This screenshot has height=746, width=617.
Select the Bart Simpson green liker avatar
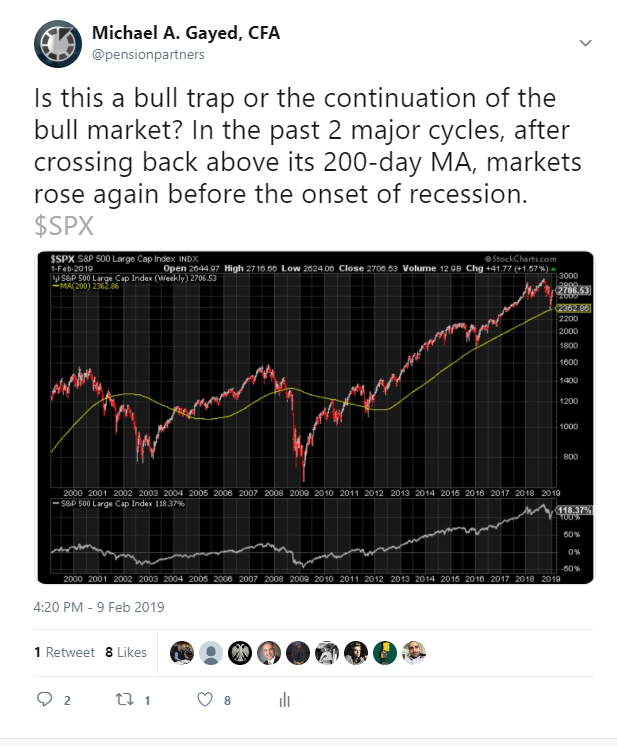385,652
